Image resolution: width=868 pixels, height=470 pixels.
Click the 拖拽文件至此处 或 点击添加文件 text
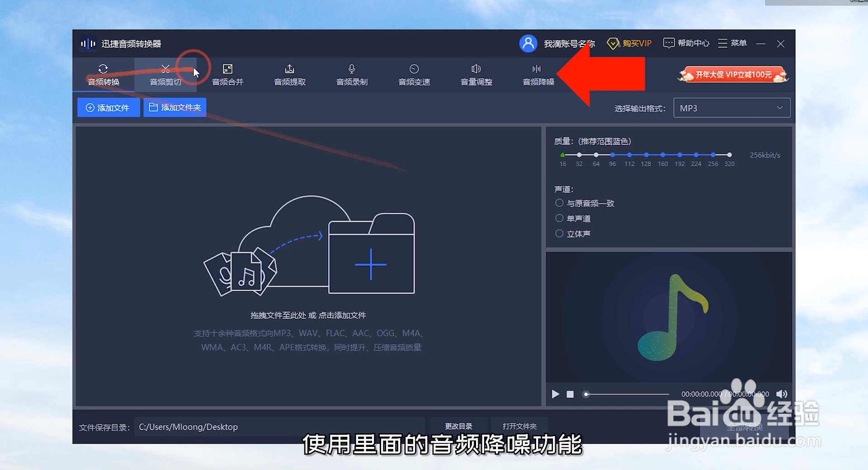pos(308,315)
